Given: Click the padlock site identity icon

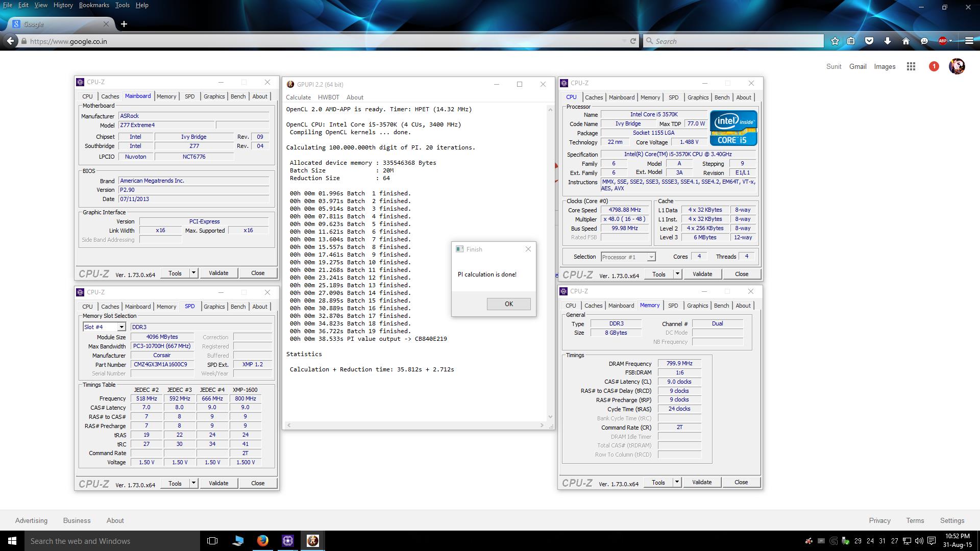Looking at the screenshot, I should pos(23,41).
